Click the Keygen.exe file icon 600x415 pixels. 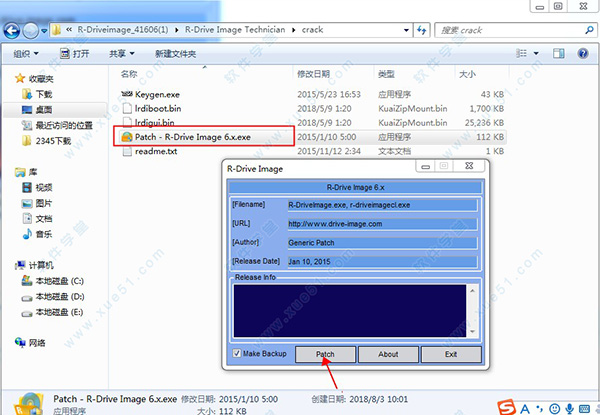[x=127, y=94]
